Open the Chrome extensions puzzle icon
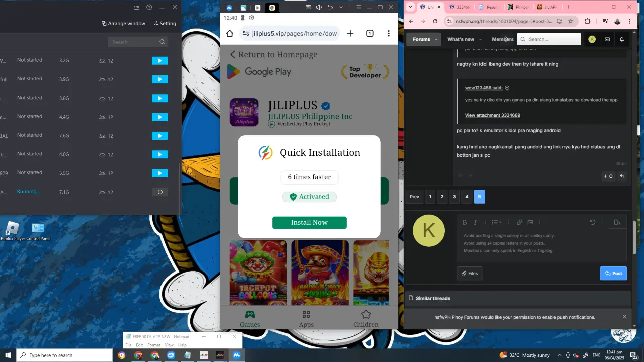 (587, 21)
